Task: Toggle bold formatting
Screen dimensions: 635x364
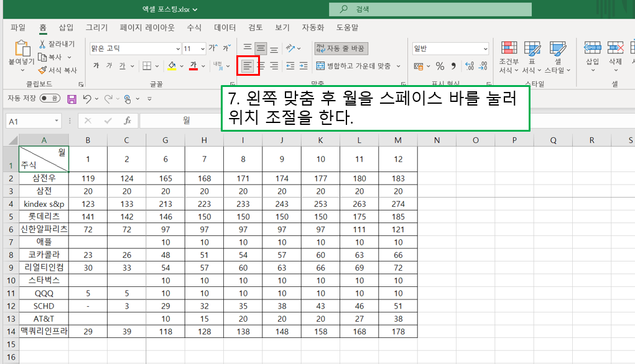Action: (96, 65)
